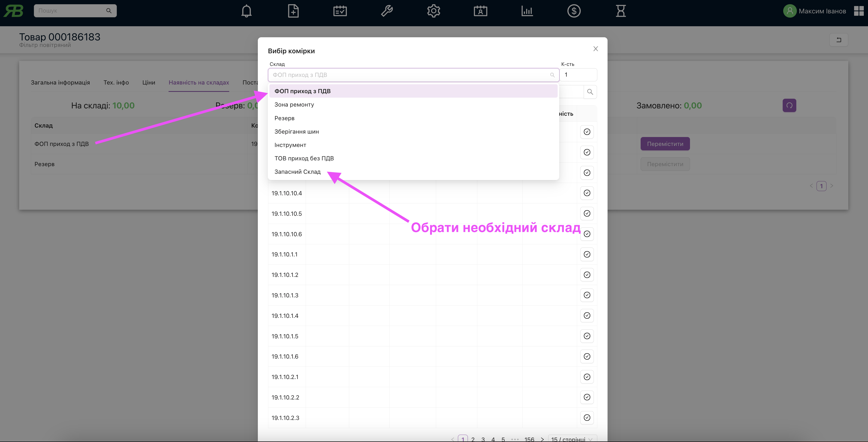Open the 'Загальна інформація' tab
Screen dimensions: 868x442
(x=60, y=82)
